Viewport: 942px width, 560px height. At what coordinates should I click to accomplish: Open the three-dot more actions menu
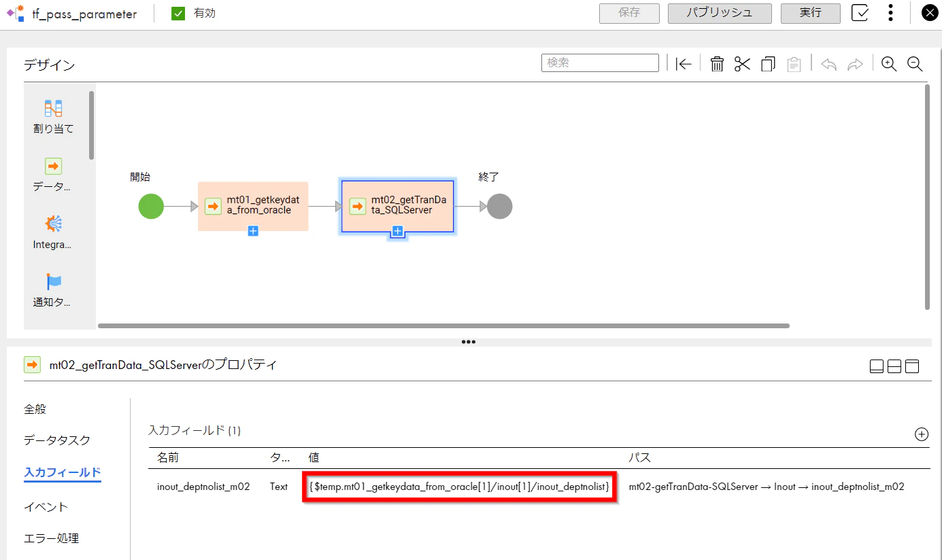point(891,13)
